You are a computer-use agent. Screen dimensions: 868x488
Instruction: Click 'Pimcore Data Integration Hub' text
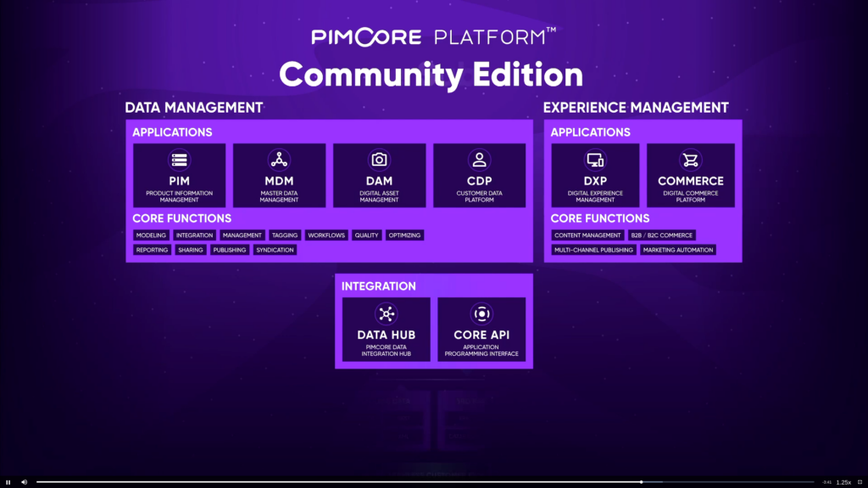point(387,350)
